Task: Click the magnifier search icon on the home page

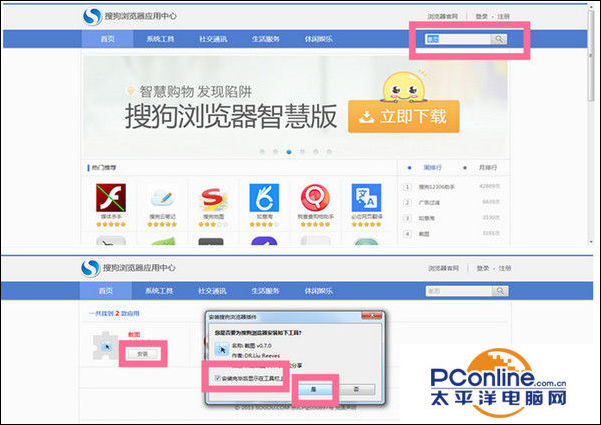Action: coord(499,39)
